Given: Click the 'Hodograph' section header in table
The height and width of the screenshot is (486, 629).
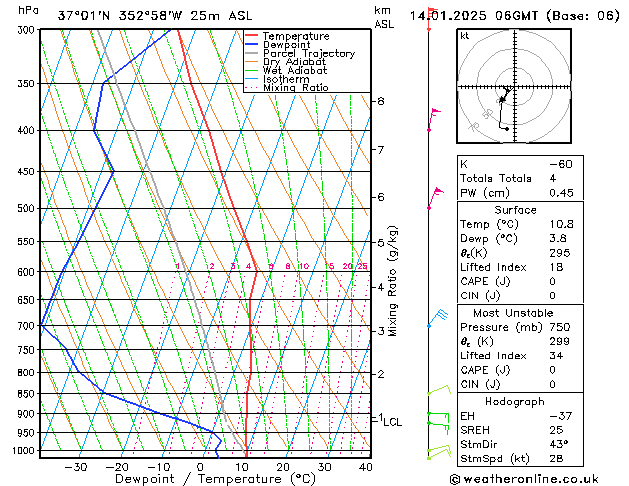Looking at the screenshot, I should [x=515, y=402].
